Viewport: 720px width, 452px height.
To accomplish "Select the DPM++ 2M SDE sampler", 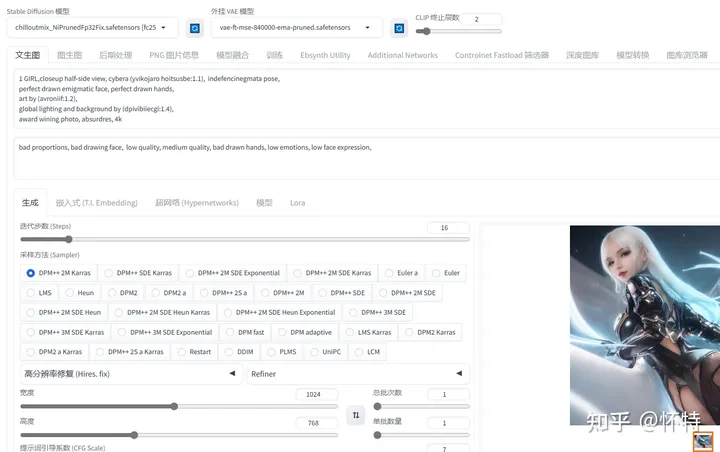I will (x=407, y=293).
